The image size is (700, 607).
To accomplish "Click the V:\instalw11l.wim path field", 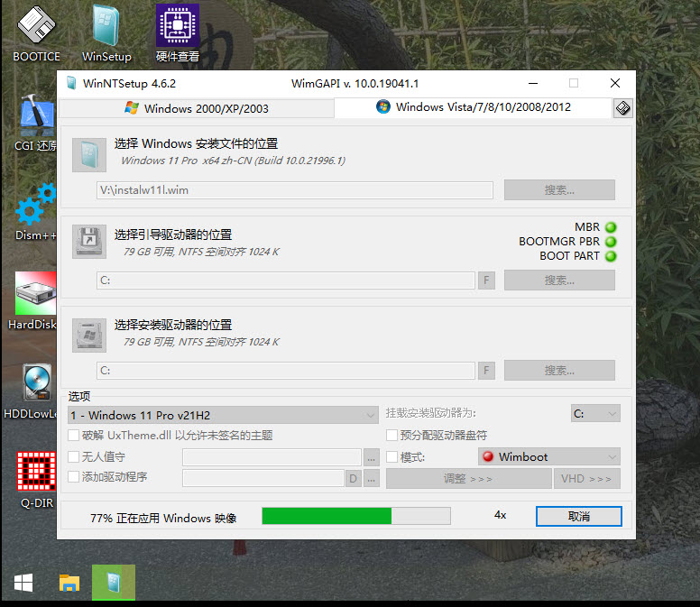I will [x=295, y=190].
